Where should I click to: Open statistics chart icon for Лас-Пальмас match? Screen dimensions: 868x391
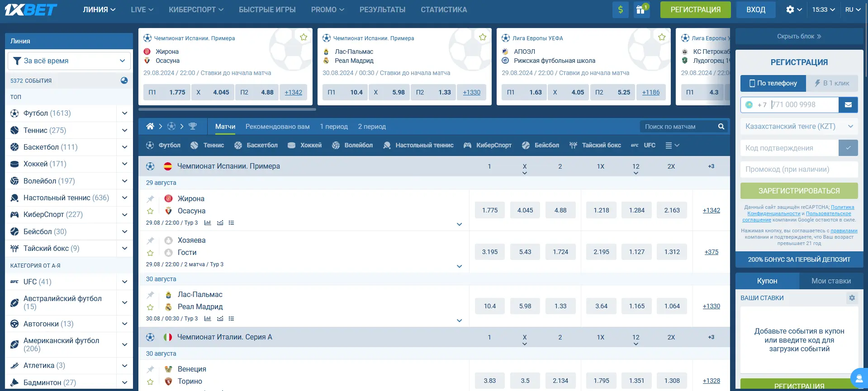point(208,319)
